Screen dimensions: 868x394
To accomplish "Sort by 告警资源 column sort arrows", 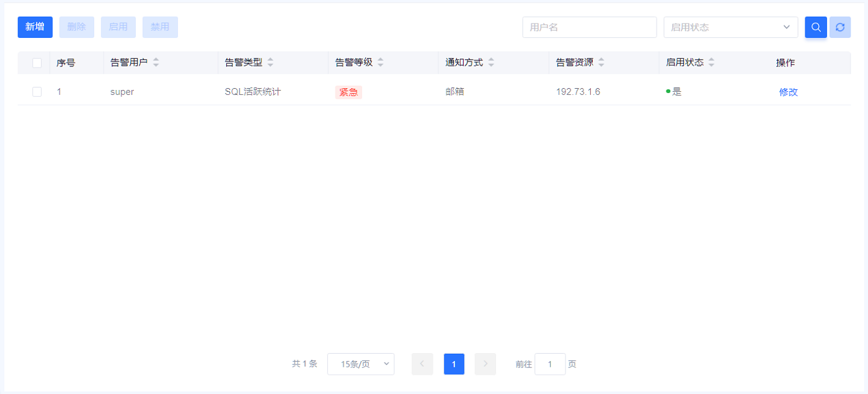I will 601,63.
